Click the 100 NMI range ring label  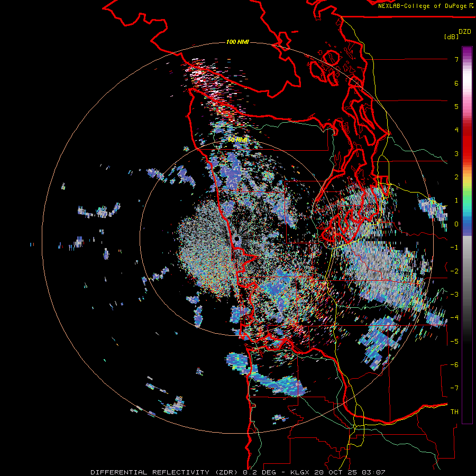click(x=237, y=42)
